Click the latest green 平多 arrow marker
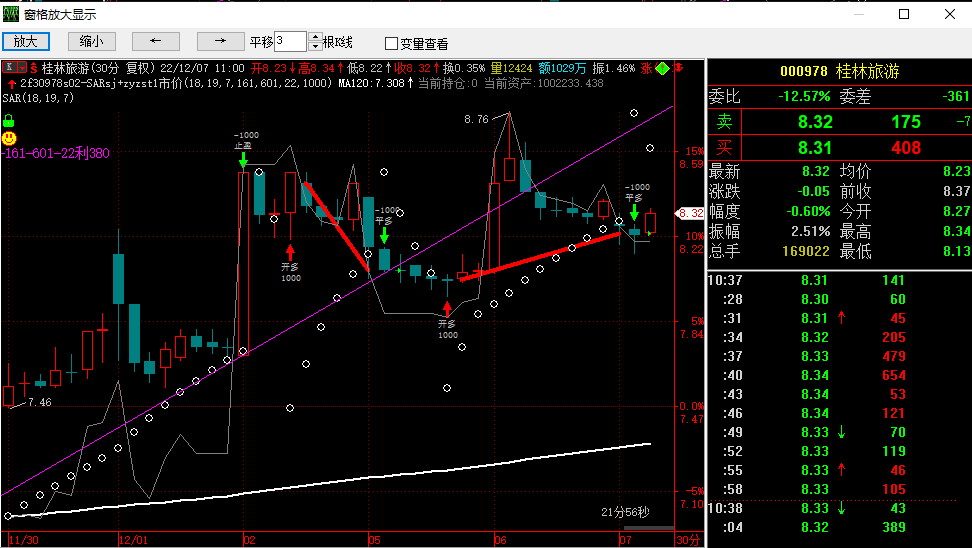 [x=634, y=212]
